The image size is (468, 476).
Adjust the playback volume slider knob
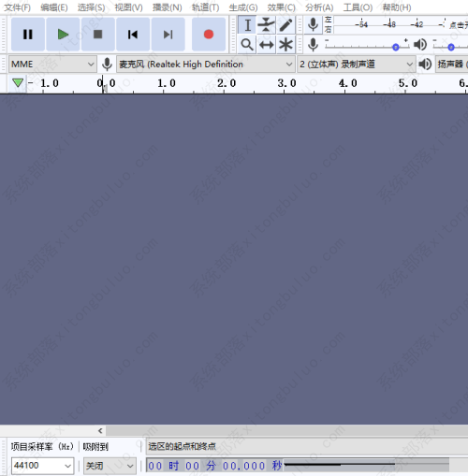click(x=451, y=48)
